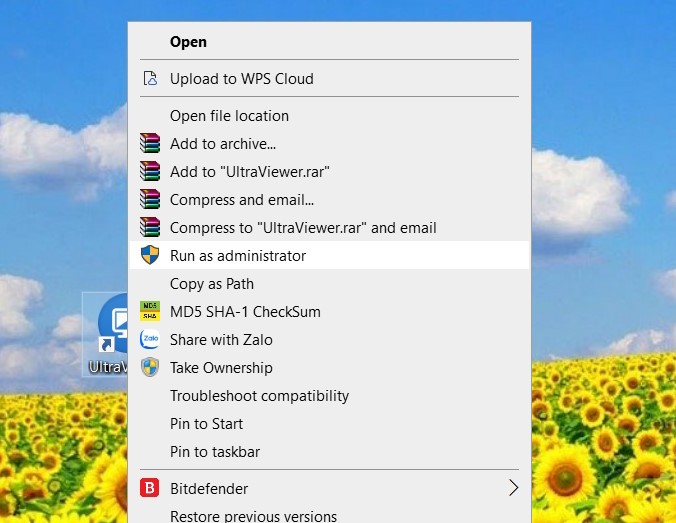Select Open file location
The image size is (676, 523).
[329, 116]
